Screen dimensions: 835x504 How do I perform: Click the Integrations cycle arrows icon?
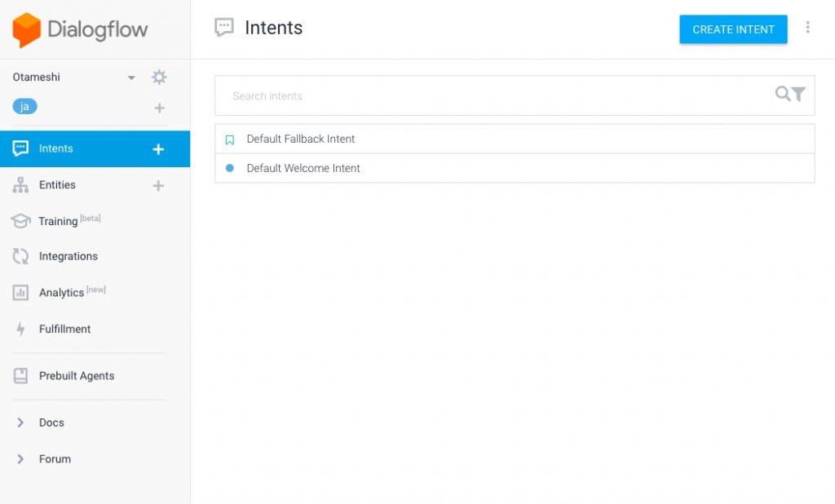point(20,256)
